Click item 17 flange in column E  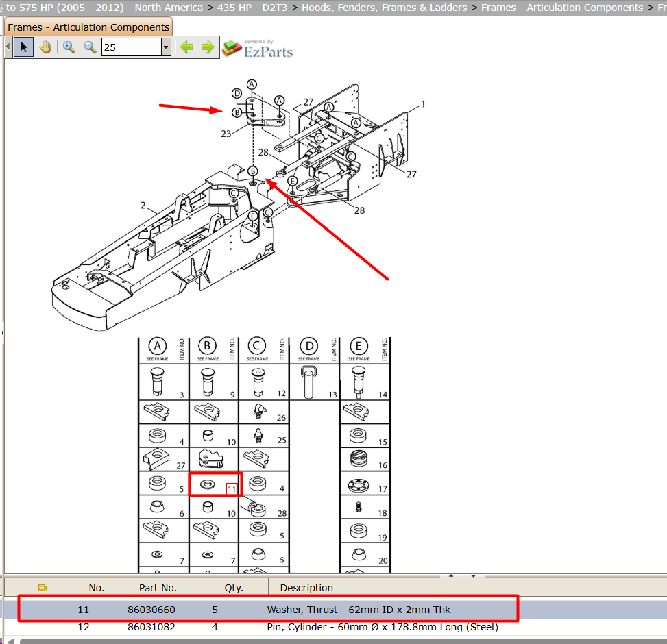[358, 484]
